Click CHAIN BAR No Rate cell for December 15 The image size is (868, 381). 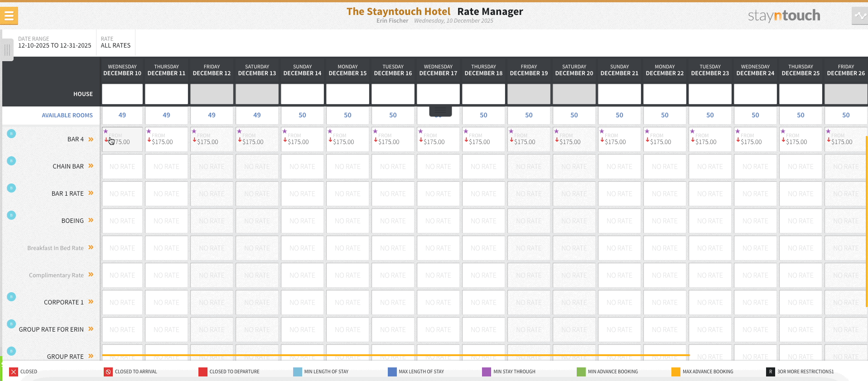tap(348, 167)
